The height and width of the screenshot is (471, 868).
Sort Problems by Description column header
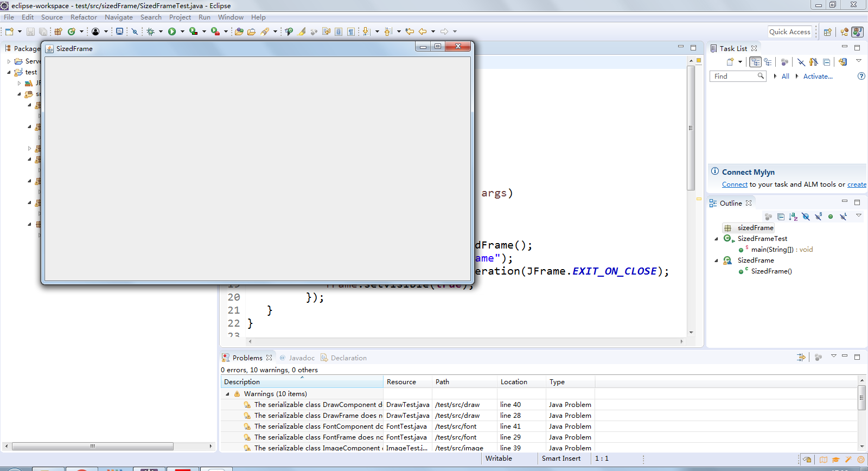pyautogui.click(x=302, y=381)
